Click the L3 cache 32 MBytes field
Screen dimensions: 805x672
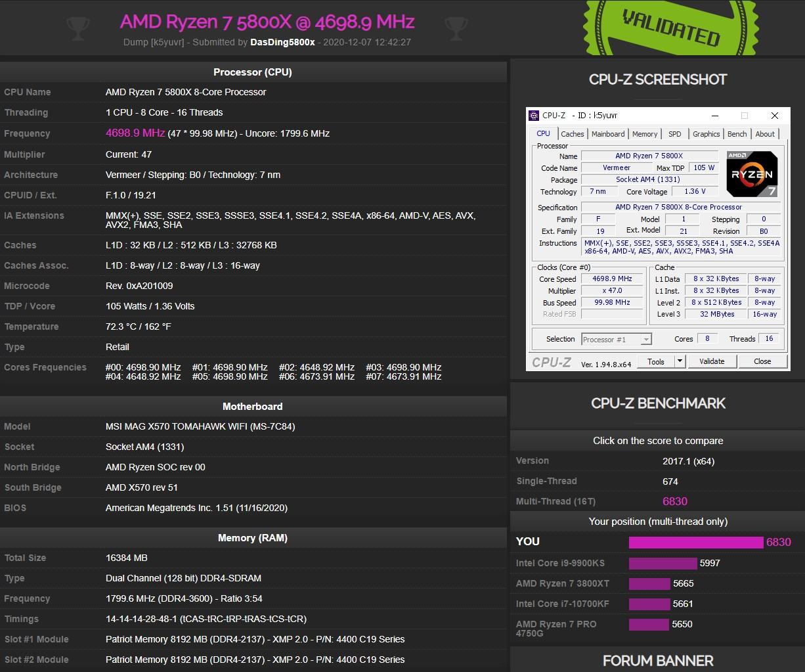coord(717,314)
